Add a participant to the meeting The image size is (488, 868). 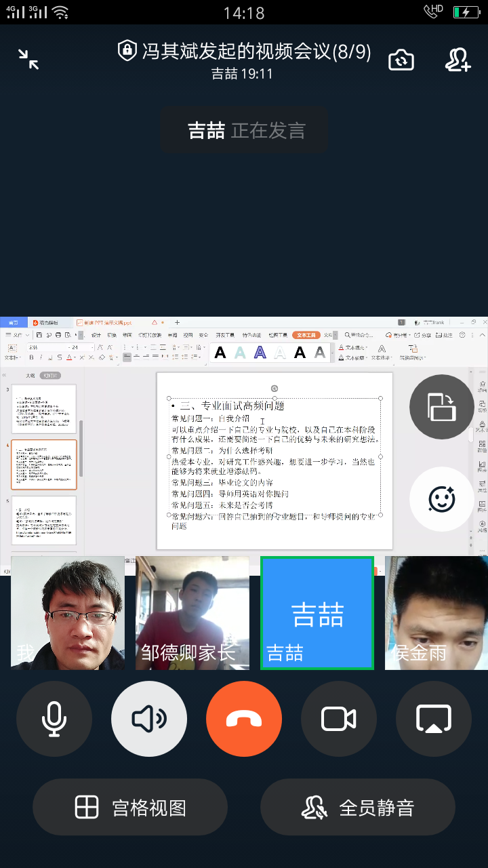(458, 60)
